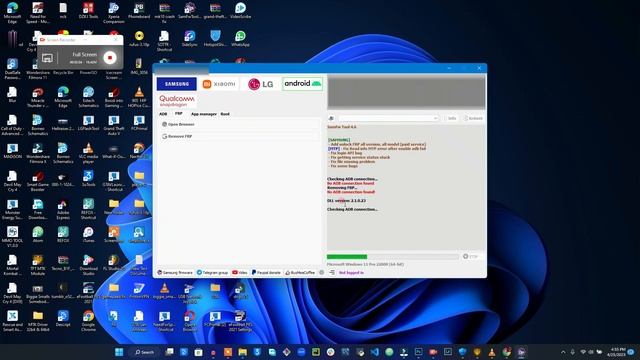Switch to the FRP tab
Screen dimensions: 640x360
pos(178,113)
